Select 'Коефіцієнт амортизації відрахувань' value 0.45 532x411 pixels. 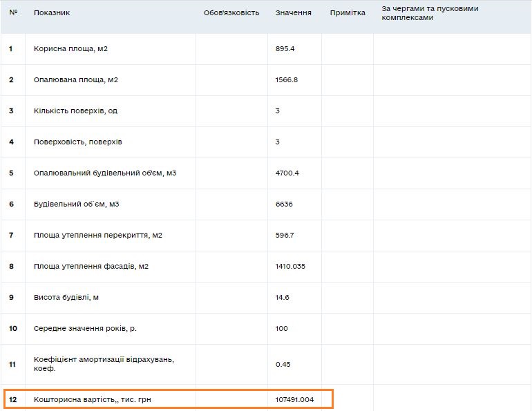pos(283,364)
